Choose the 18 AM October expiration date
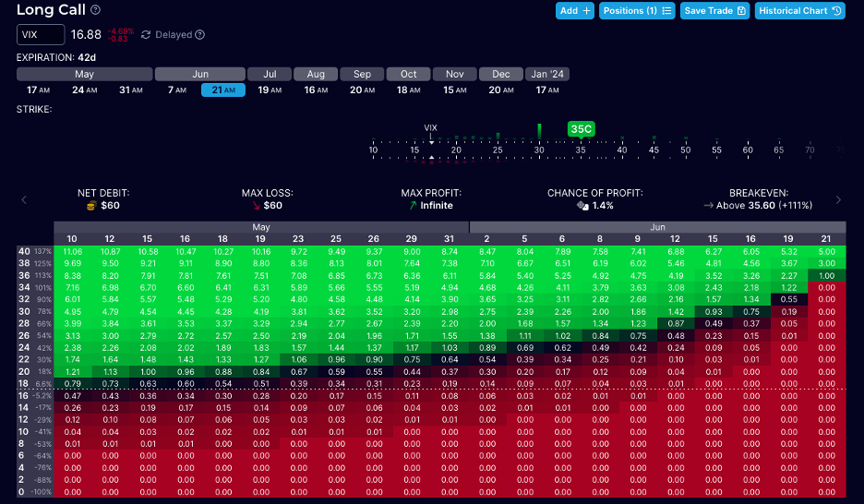 coord(408,90)
